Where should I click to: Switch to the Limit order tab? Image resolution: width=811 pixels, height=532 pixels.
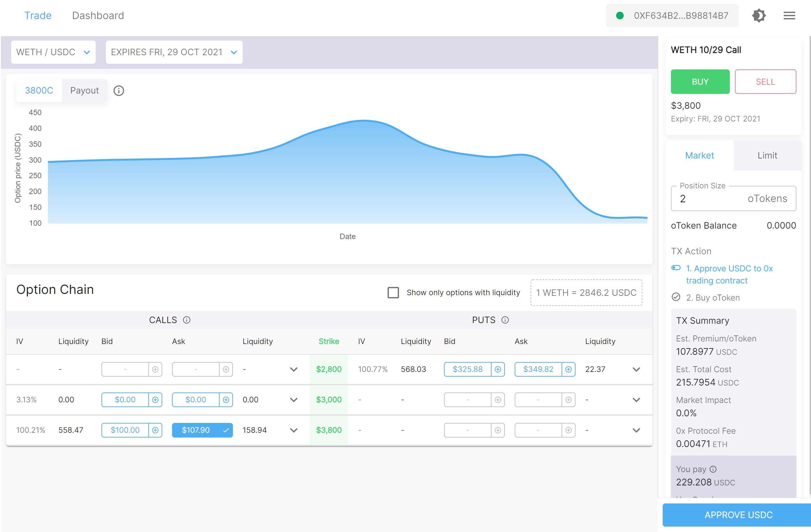(x=767, y=155)
